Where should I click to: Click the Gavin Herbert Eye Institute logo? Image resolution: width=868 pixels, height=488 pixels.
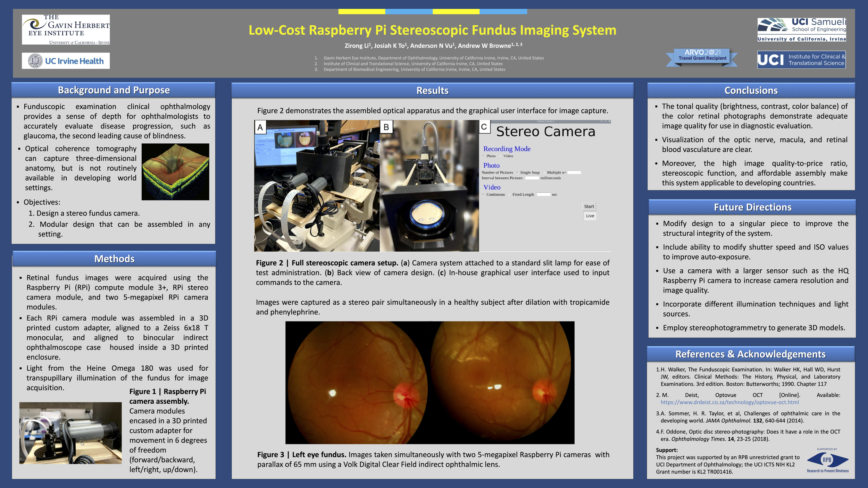coord(66,30)
